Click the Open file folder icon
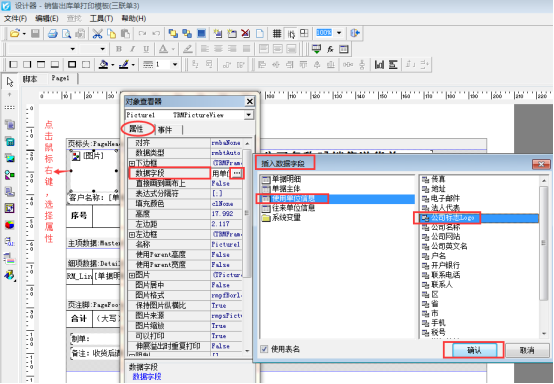Viewport: 554px width, 384px height. point(15,33)
